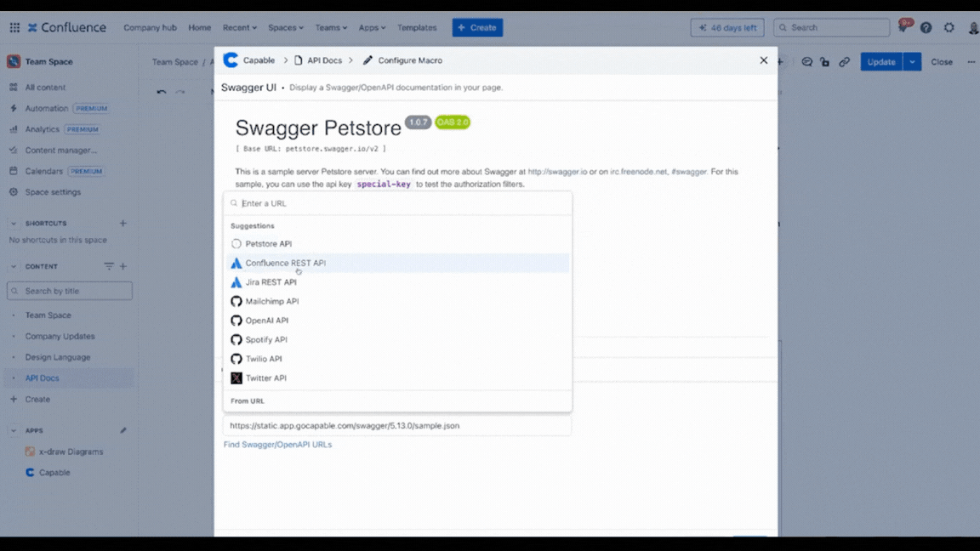Select Confluence REST API from suggestions
Viewport: 980px width, 551px height.
(285, 263)
